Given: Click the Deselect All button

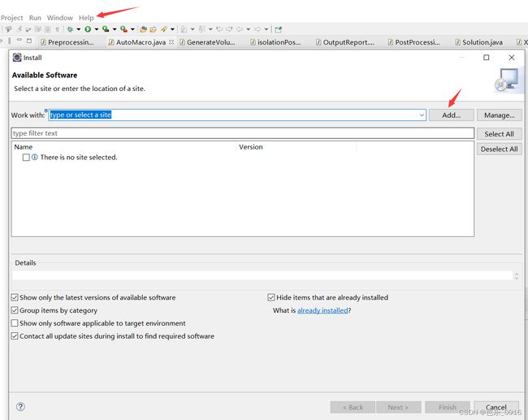Looking at the screenshot, I should pyautogui.click(x=500, y=149).
